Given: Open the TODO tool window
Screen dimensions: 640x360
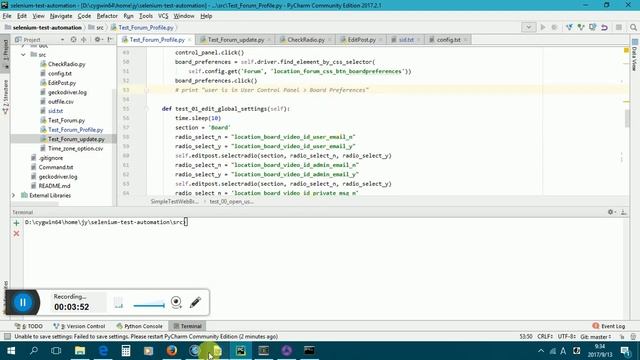Looking at the screenshot, I should (x=29, y=326).
